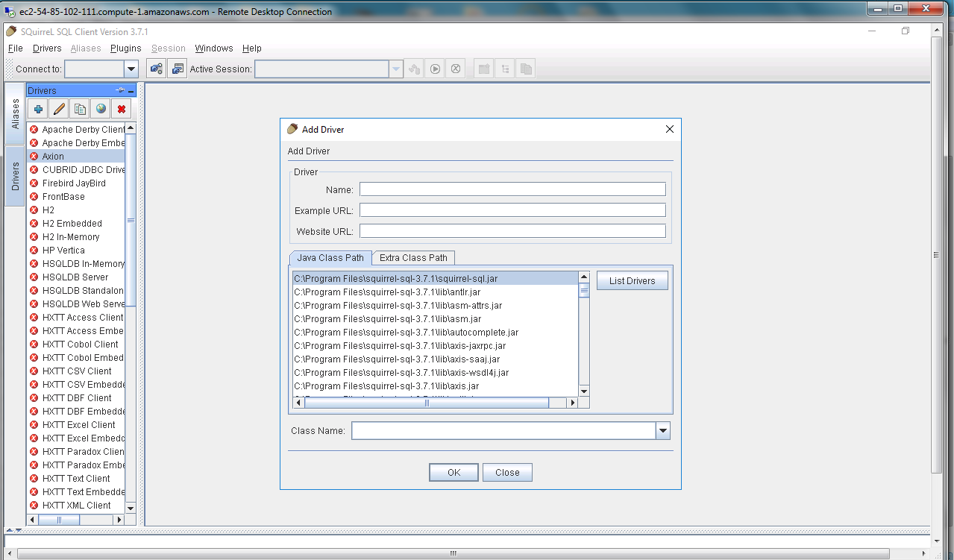Click the pencil modify driver icon

click(x=59, y=109)
